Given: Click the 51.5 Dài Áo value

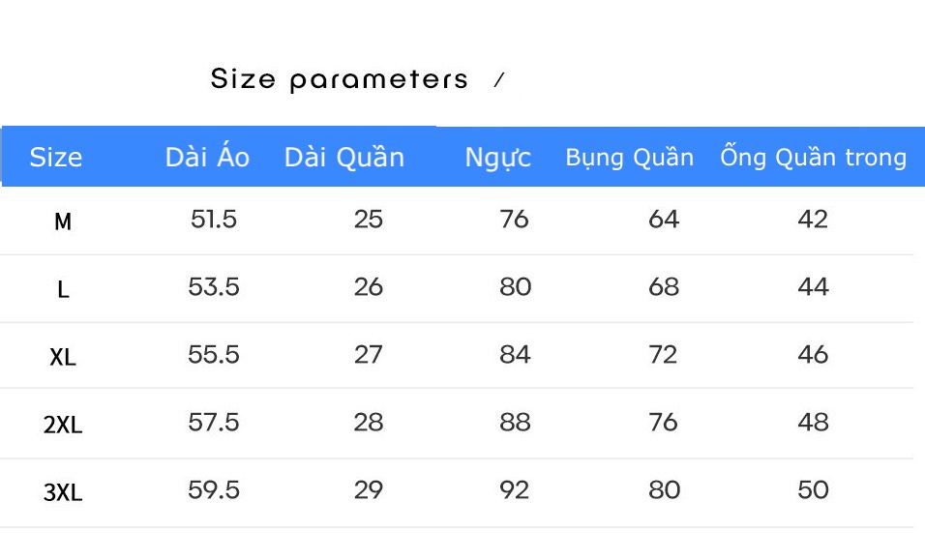Looking at the screenshot, I should point(214,220).
